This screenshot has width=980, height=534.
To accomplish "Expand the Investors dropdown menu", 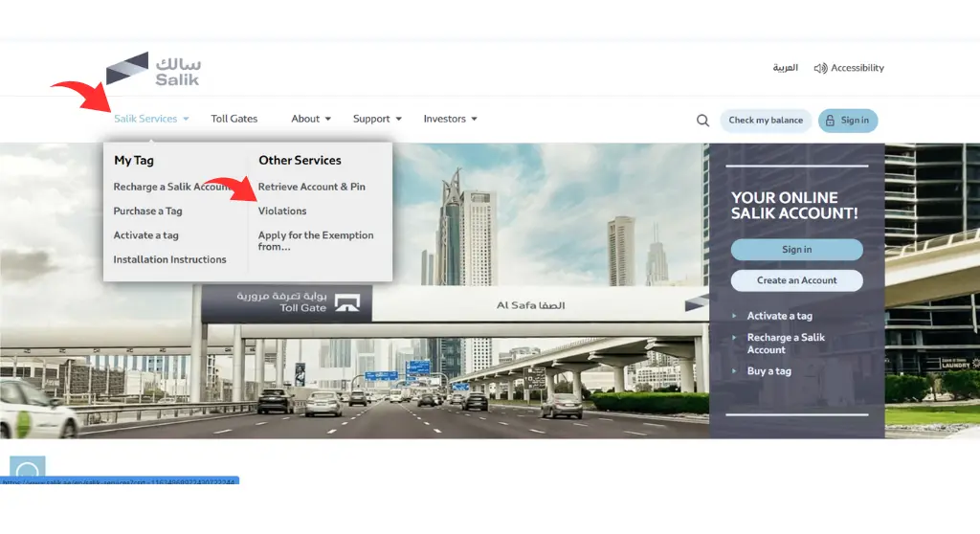I will 450,119.
